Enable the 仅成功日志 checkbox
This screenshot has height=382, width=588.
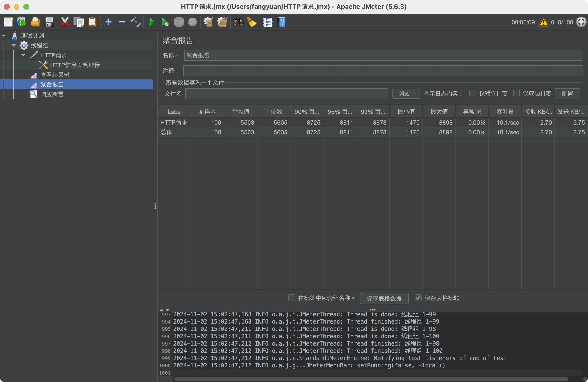tap(516, 93)
